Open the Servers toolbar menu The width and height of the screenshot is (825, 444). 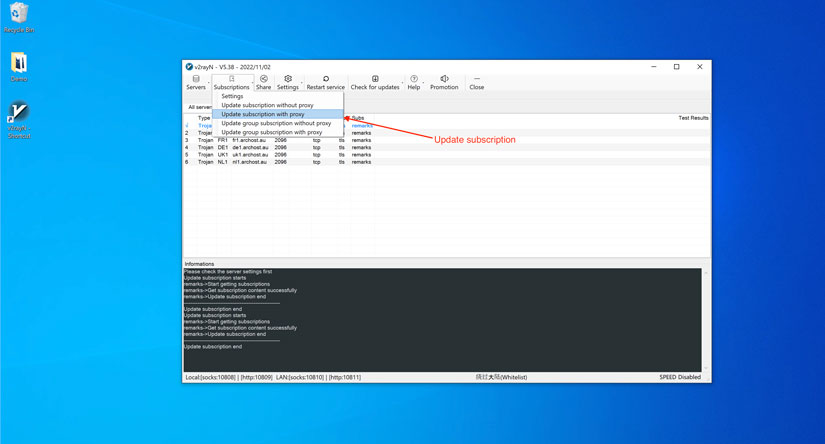[196, 82]
